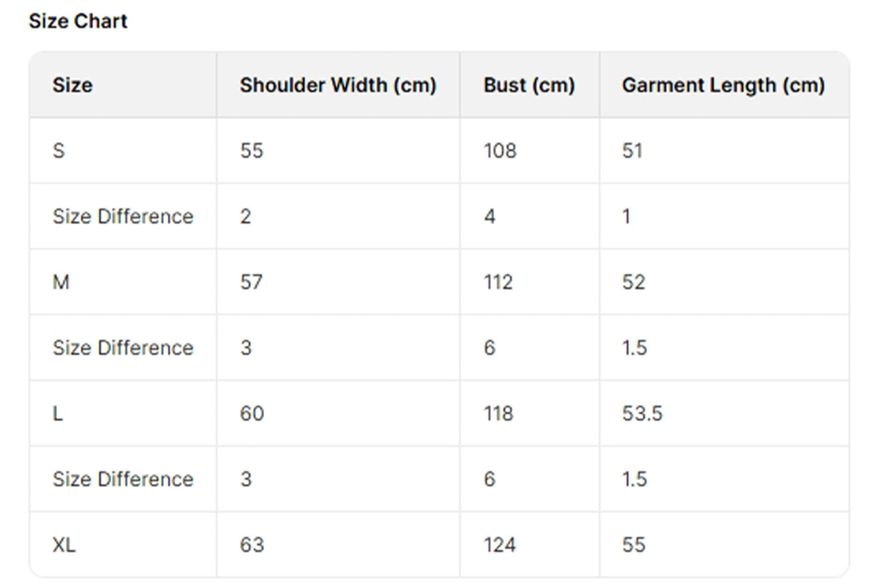Select bust value 112 for M

tap(498, 282)
